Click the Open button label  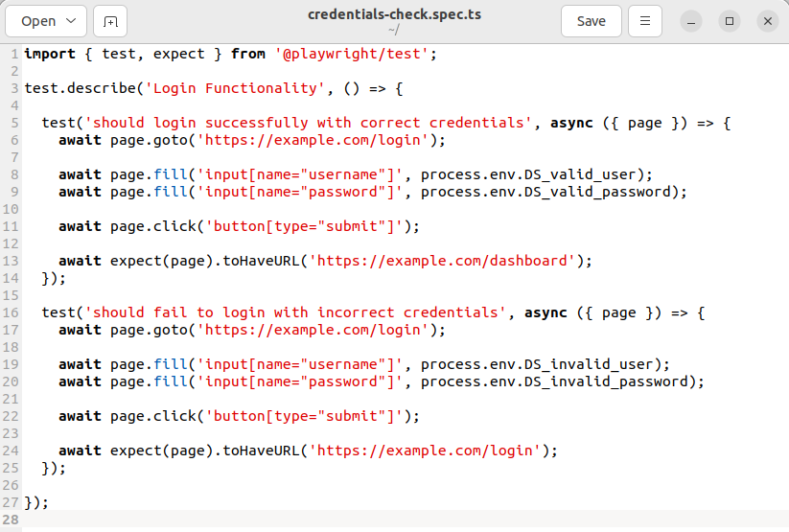(x=38, y=21)
